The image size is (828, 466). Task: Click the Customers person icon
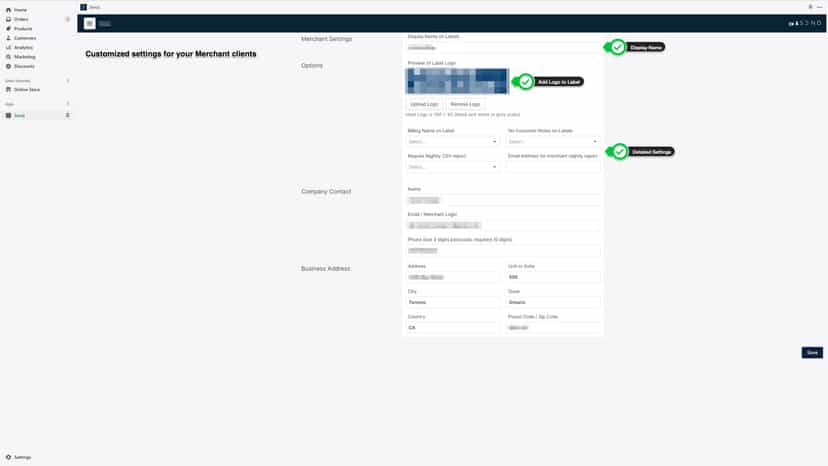tap(8, 38)
